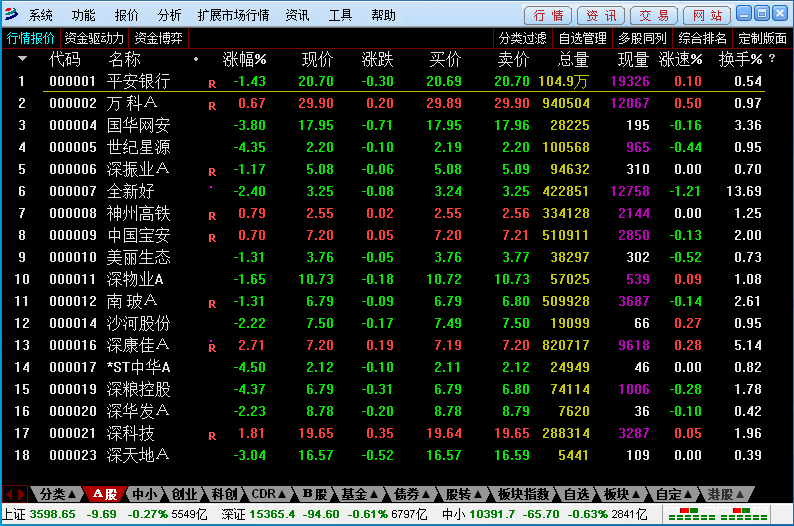Open the 扩展市场行情 menu
This screenshot has height=526, width=794.
click(x=233, y=15)
